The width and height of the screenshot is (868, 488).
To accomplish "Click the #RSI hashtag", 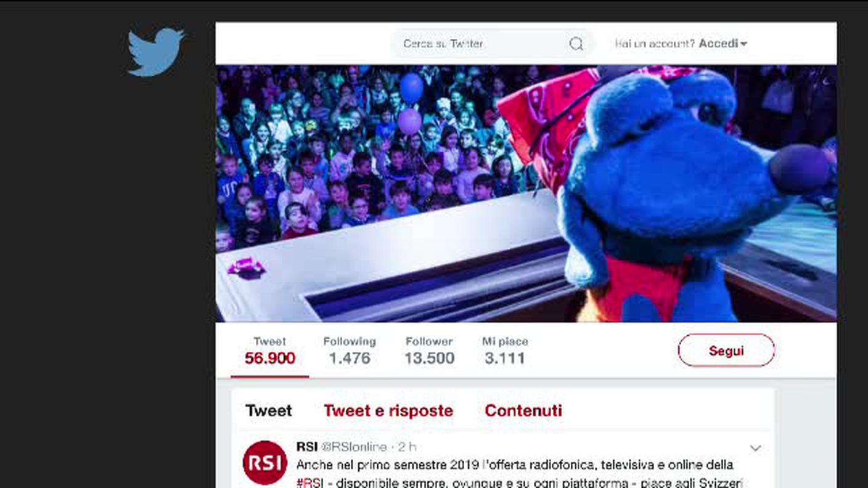I will (309, 482).
